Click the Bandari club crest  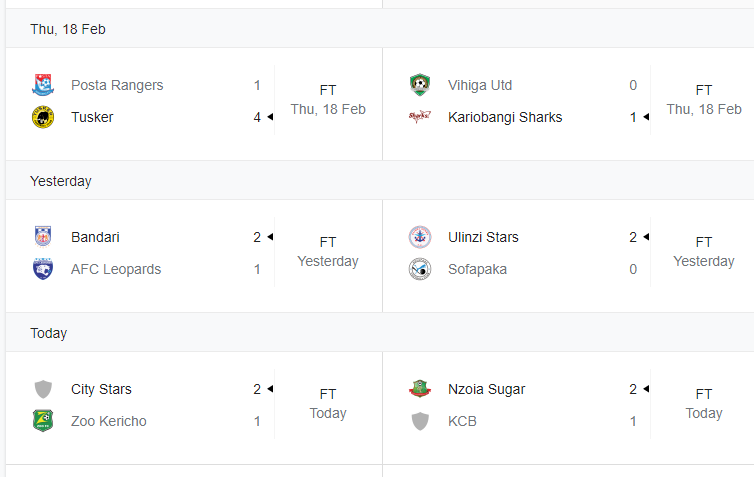(43, 237)
